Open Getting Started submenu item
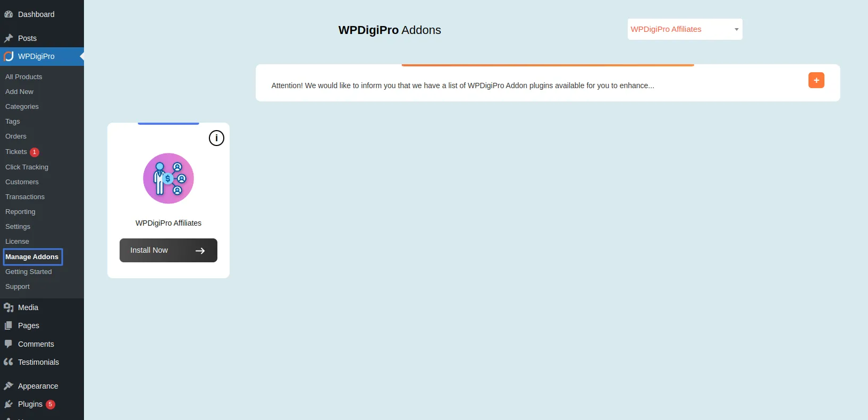Viewport: 868px width, 420px height. tap(29, 272)
